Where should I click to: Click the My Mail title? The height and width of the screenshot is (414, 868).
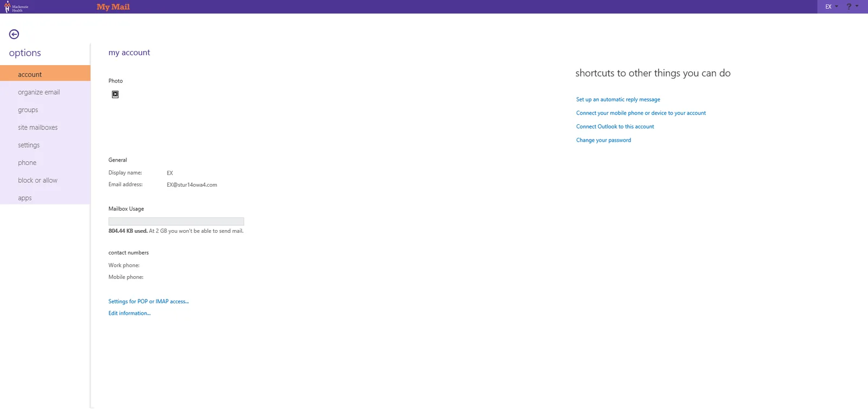point(113,7)
